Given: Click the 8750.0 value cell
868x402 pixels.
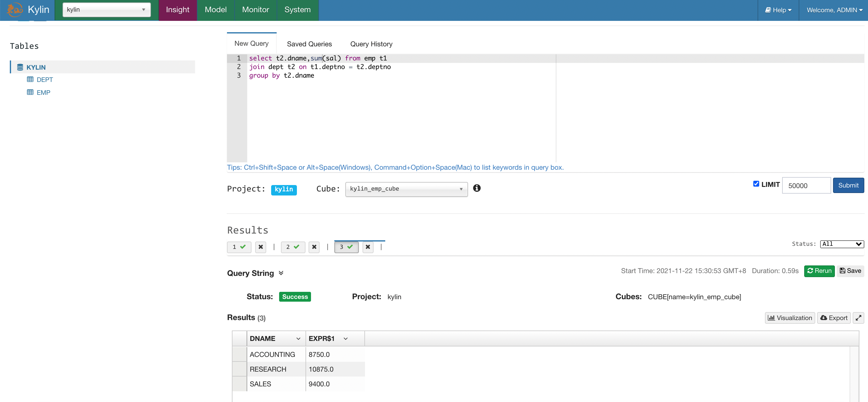Looking at the screenshot, I should click(335, 354).
